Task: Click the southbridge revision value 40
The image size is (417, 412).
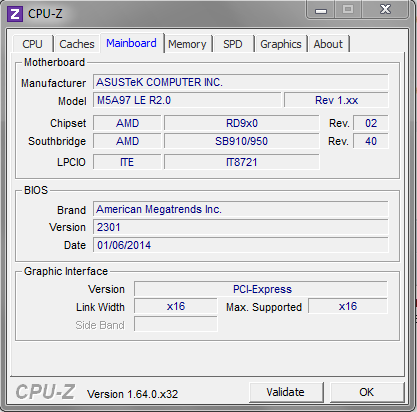Action: point(371,141)
